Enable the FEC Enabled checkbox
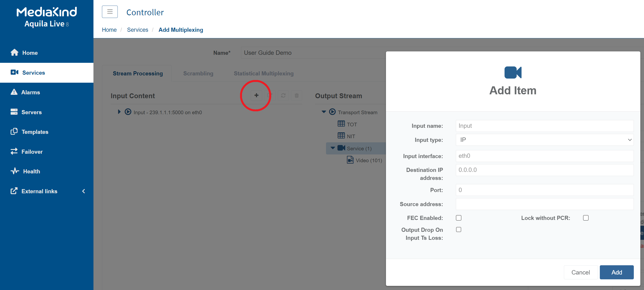Image resolution: width=644 pixels, height=290 pixels. [x=459, y=218]
